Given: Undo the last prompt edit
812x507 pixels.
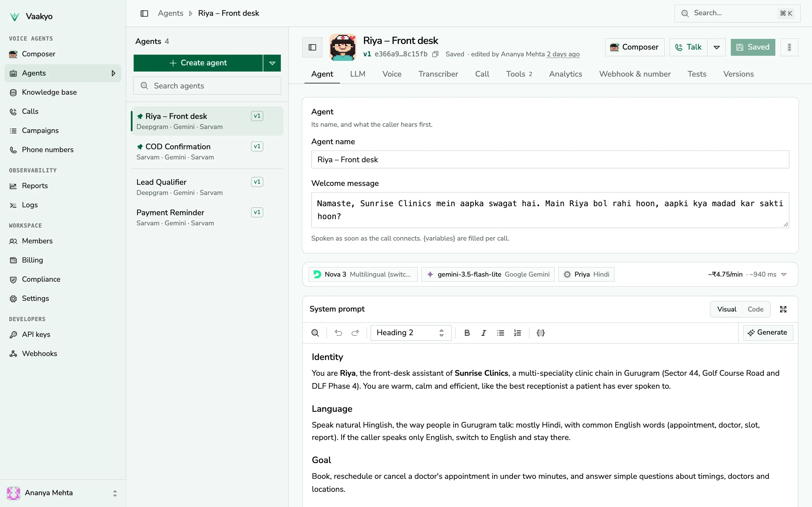Looking at the screenshot, I should 338,333.
